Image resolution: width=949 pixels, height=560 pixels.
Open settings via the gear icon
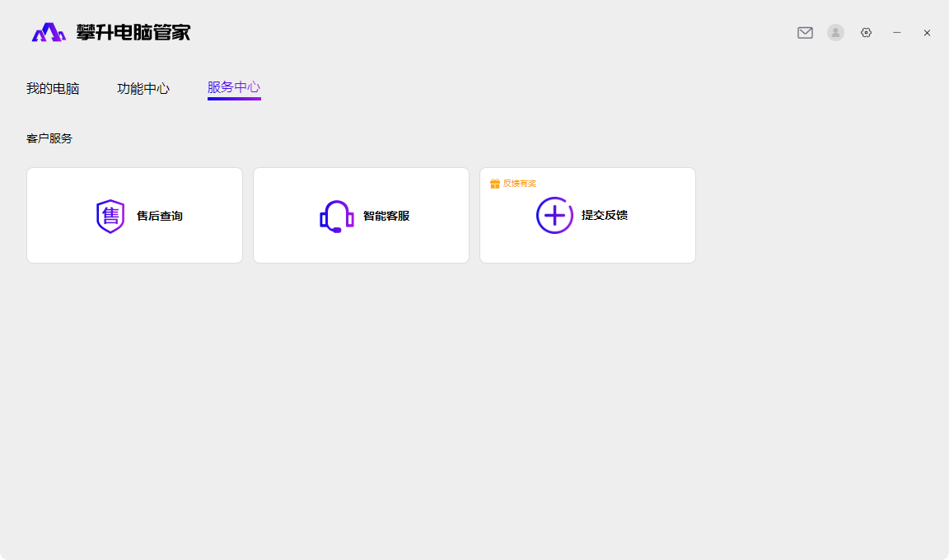click(866, 33)
